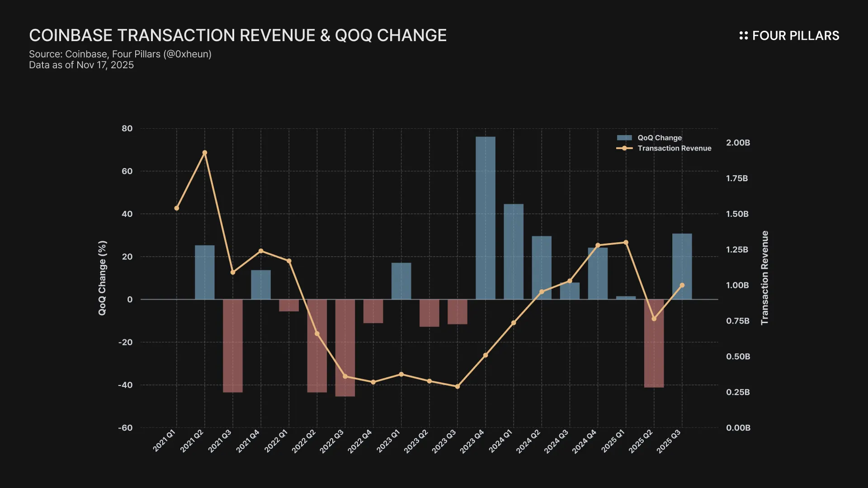Click the Transaction Revenue legend label
868x488 pixels.
(x=674, y=148)
